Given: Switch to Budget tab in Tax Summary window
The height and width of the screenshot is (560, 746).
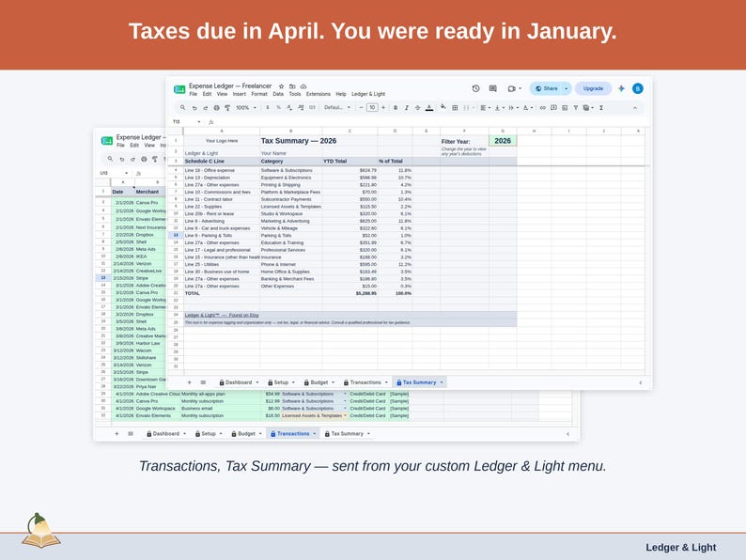Looking at the screenshot, I should click(x=319, y=382).
